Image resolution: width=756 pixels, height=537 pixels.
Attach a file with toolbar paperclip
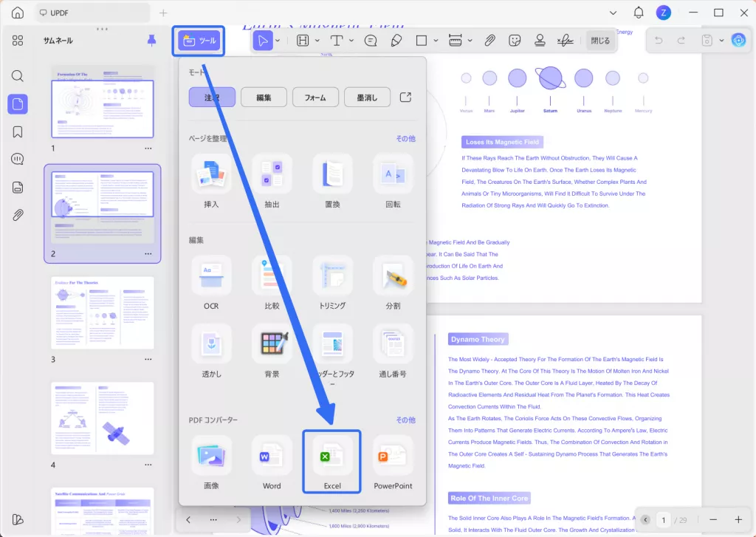tap(490, 41)
